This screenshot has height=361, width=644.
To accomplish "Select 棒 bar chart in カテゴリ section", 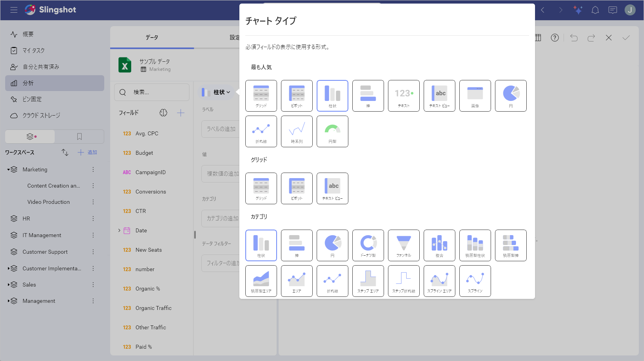I will pyautogui.click(x=297, y=245).
